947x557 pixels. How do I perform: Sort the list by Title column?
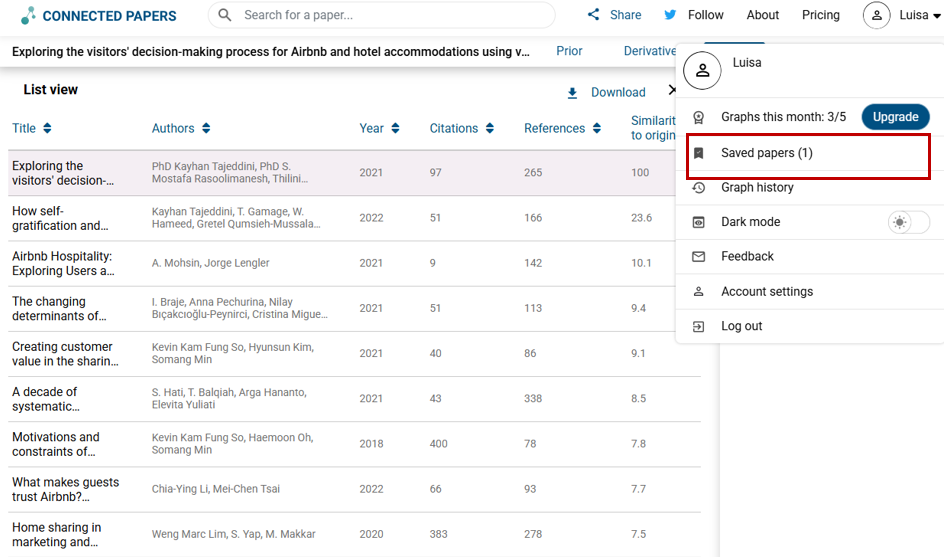tap(31, 128)
